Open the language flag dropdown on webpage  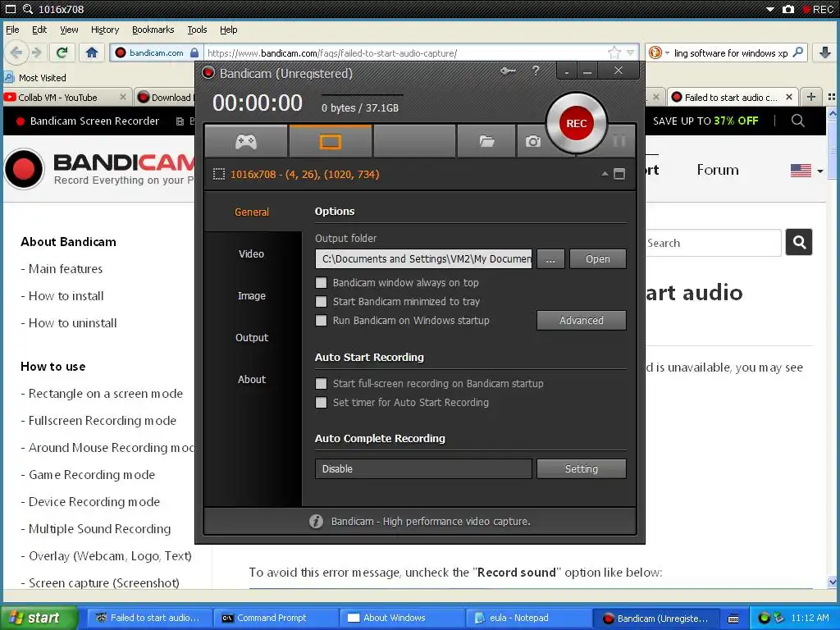point(807,171)
